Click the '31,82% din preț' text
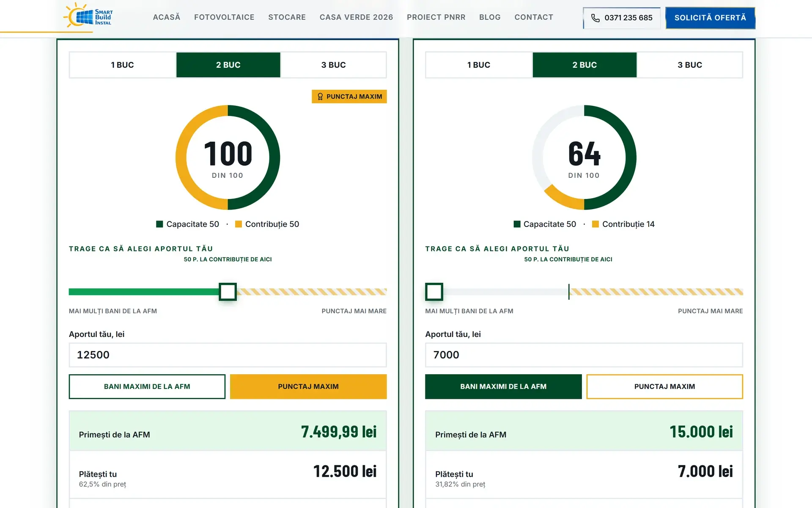This screenshot has height=508, width=812. (461, 484)
